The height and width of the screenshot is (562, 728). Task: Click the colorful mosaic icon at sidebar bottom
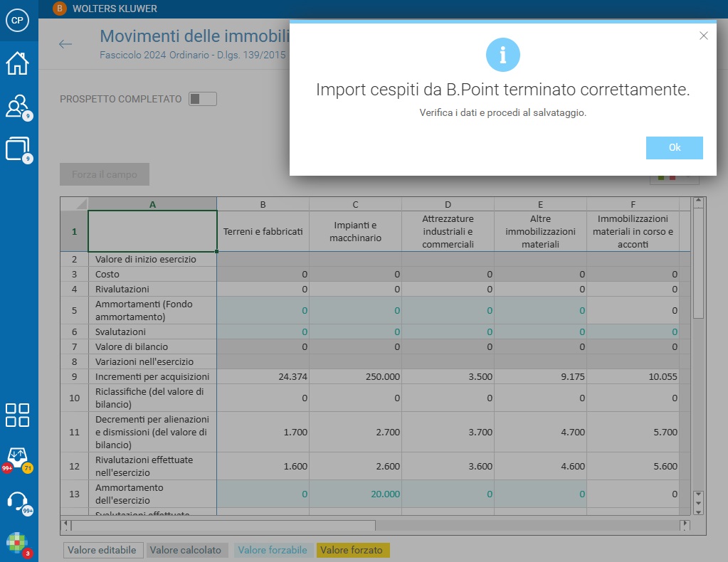click(x=18, y=543)
